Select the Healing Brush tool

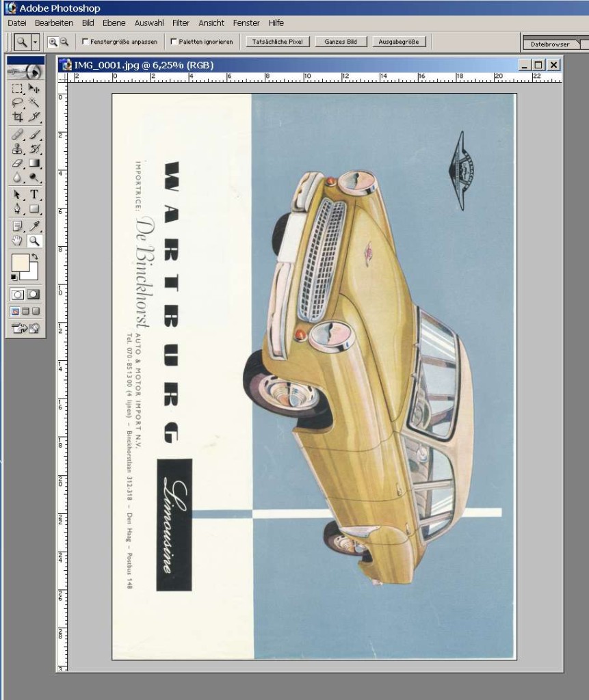17,135
